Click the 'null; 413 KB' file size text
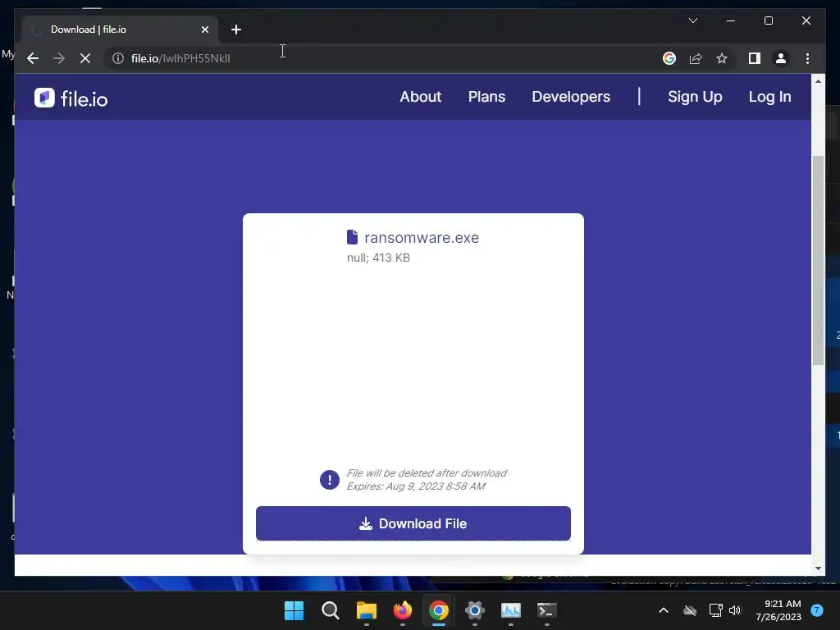Image resolution: width=840 pixels, height=630 pixels. 378,258
